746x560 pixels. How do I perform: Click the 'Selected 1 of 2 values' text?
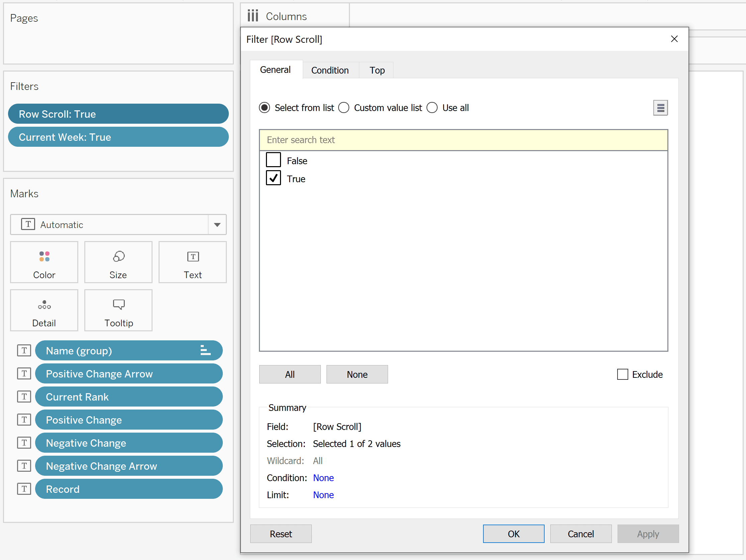357,444
